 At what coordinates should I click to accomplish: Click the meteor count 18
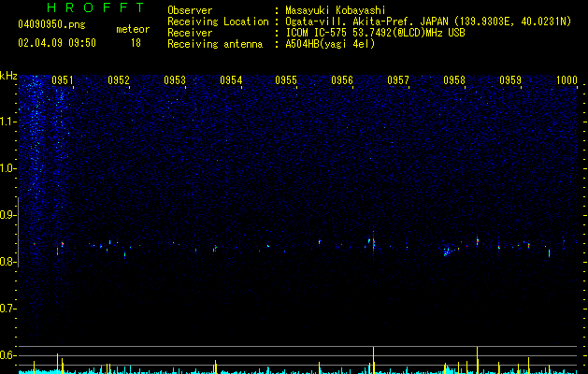pyautogui.click(x=136, y=43)
